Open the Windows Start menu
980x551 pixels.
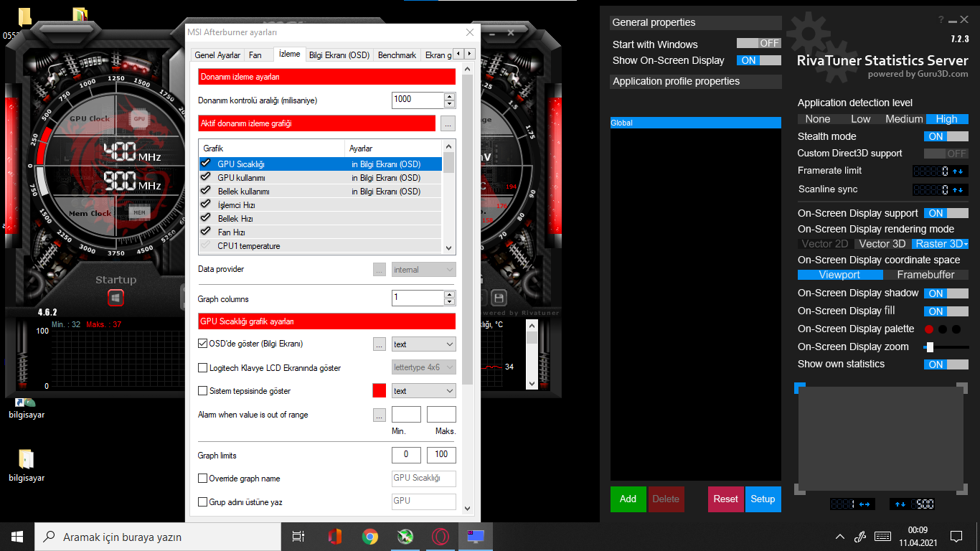pyautogui.click(x=17, y=537)
